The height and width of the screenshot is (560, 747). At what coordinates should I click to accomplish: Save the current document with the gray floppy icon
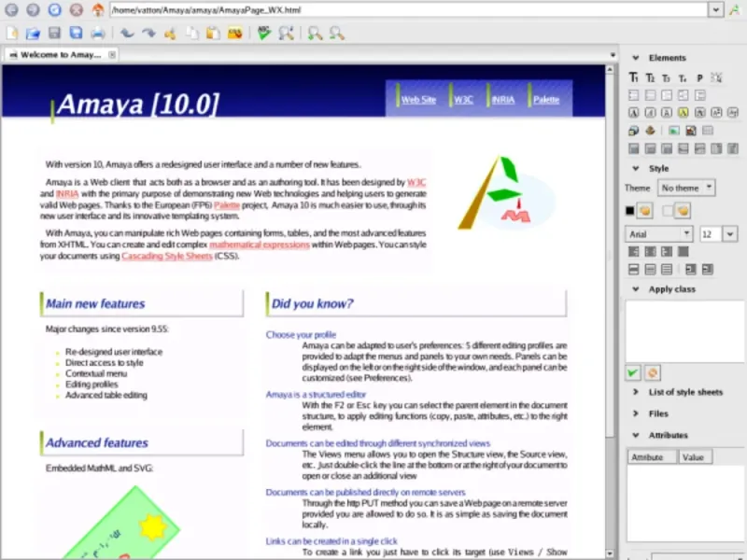pyautogui.click(x=54, y=33)
